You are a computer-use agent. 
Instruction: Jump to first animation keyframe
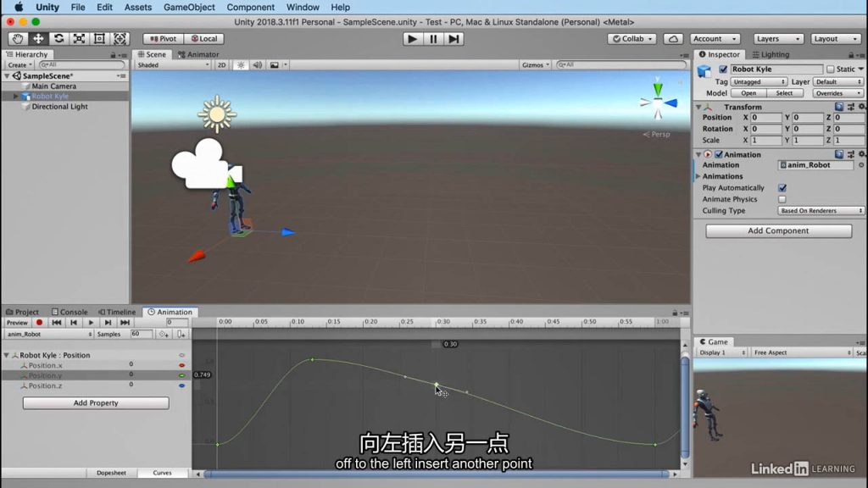tap(57, 322)
